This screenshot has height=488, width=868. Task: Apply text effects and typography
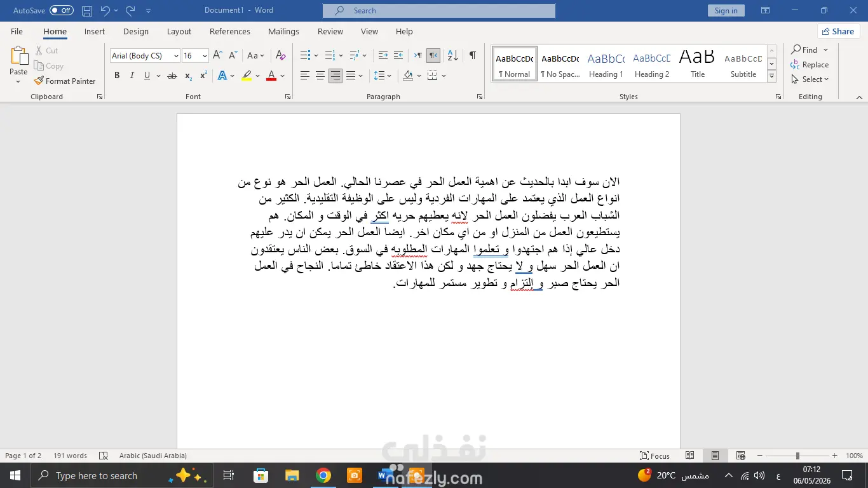click(x=222, y=76)
